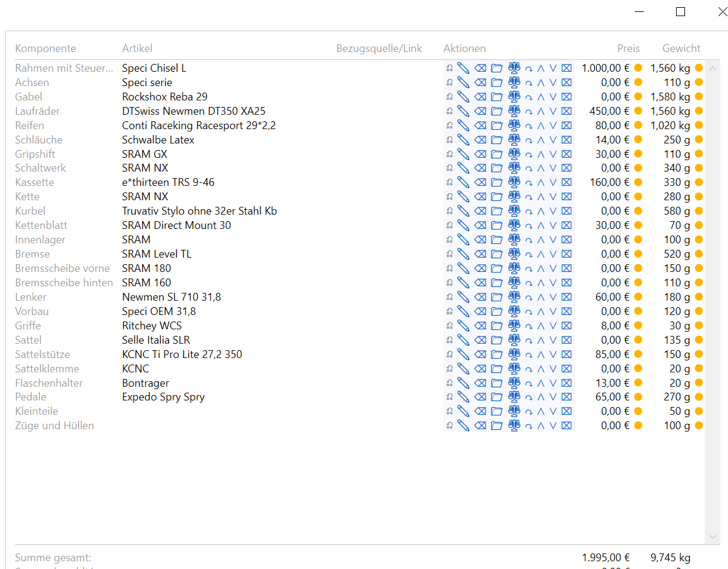Click the orange price dot for 1.000,00 €
This screenshot has height=569, width=728.
638,68
